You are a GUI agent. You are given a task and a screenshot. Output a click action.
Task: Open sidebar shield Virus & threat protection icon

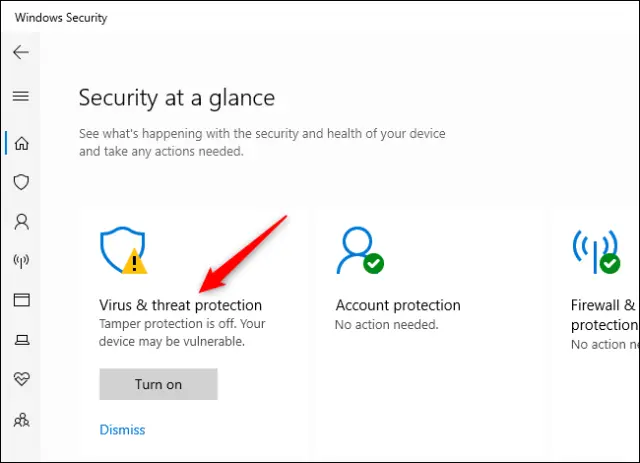(20, 182)
